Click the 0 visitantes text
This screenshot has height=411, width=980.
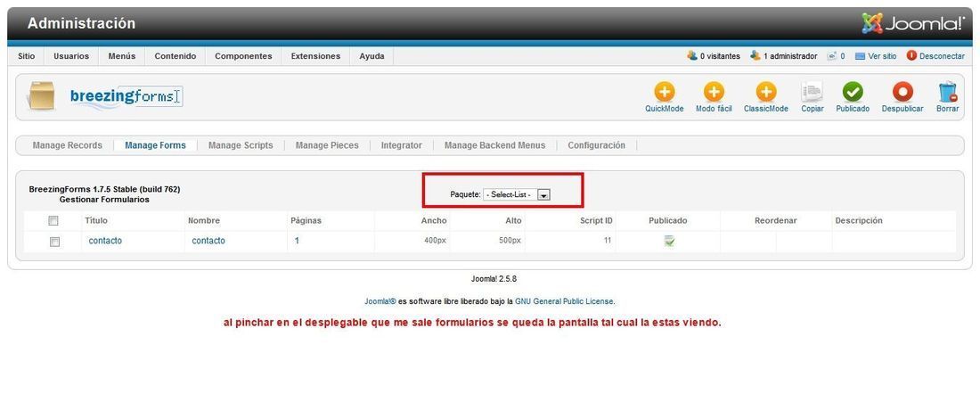pyautogui.click(x=720, y=56)
